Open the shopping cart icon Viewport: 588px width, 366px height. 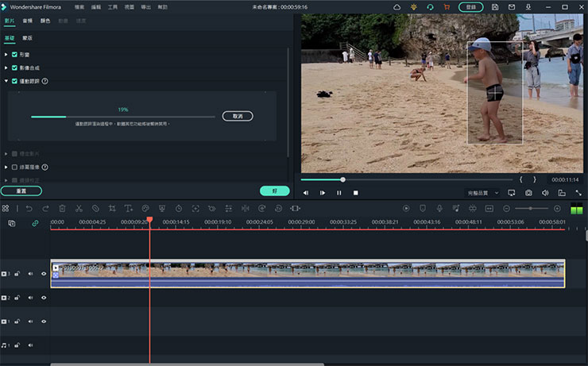[x=446, y=6]
